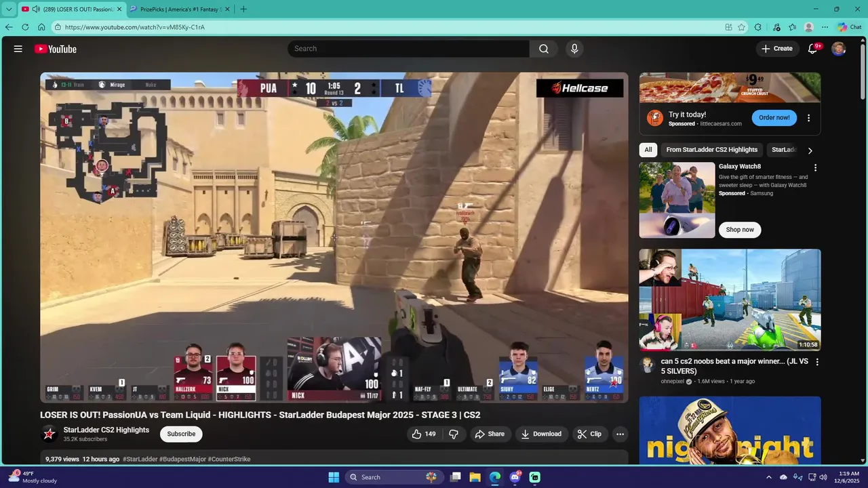Screen dimensions: 868x488
Task: Open File Explorer from taskbar
Action: 475,477
